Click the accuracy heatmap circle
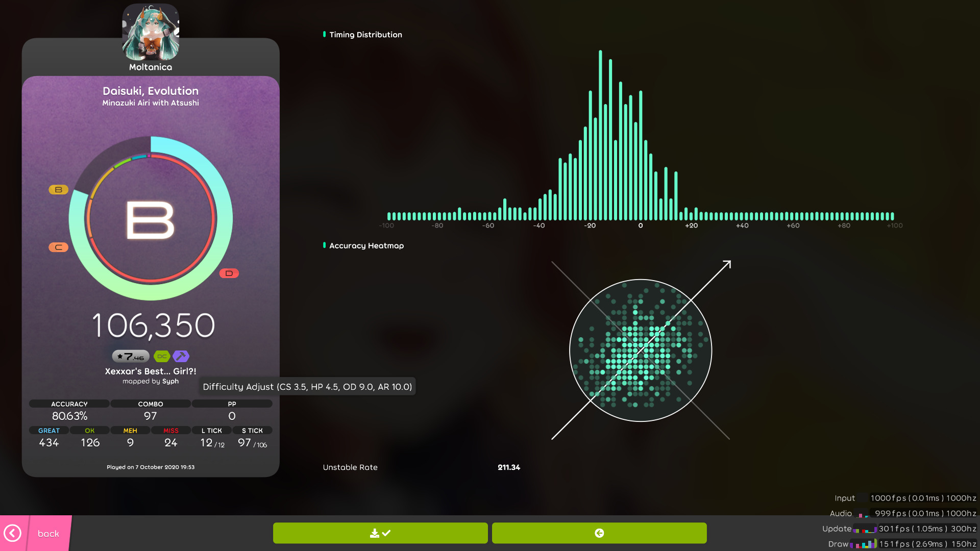The width and height of the screenshot is (980, 551). pyautogui.click(x=641, y=350)
